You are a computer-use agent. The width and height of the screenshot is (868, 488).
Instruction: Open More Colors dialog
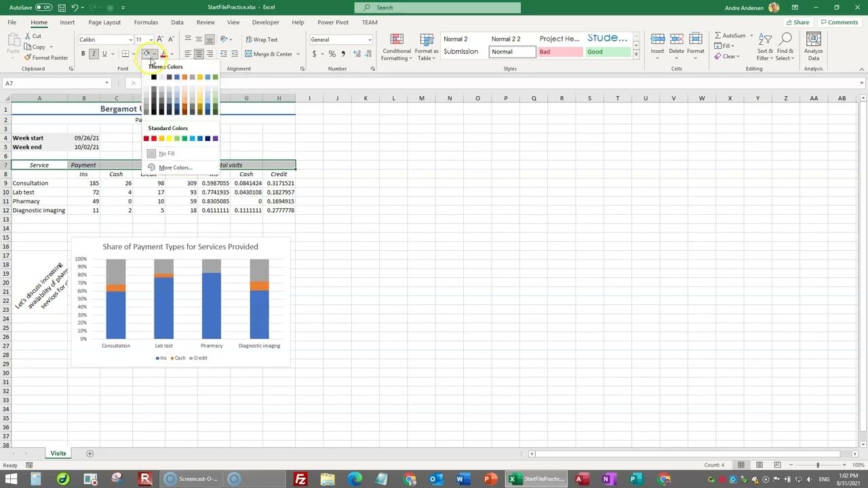175,167
